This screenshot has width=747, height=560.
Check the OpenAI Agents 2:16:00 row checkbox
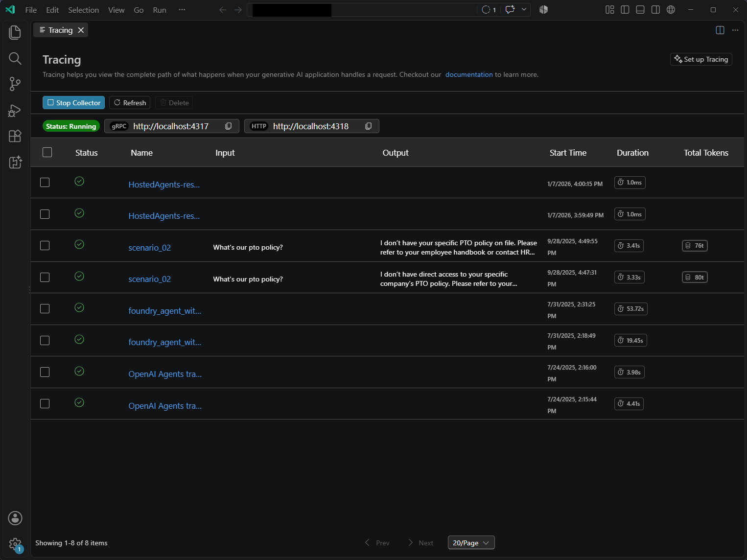point(45,373)
